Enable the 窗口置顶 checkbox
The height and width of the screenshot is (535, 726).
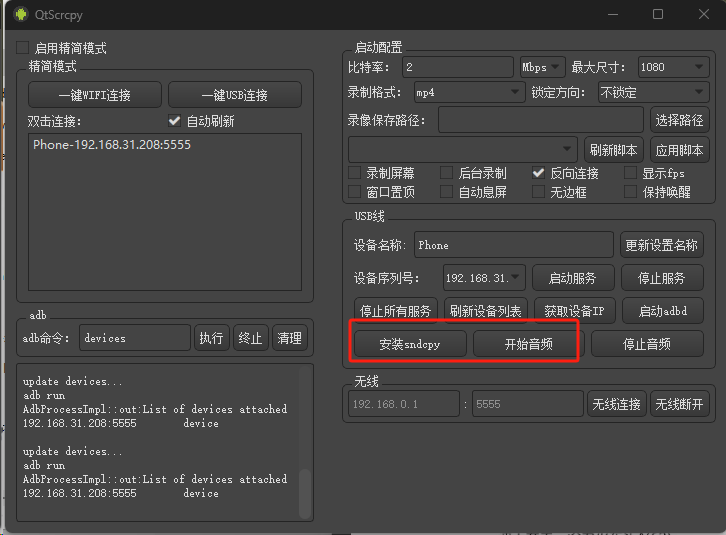[355, 192]
